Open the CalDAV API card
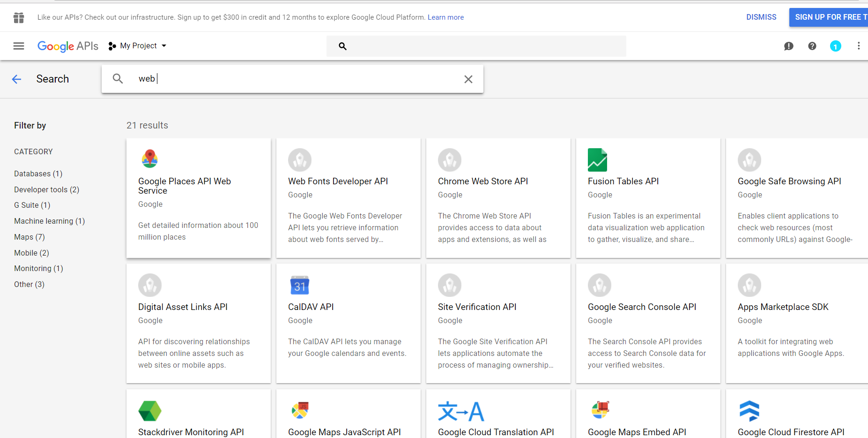This screenshot has width=868, height=438. click(348, 323)
